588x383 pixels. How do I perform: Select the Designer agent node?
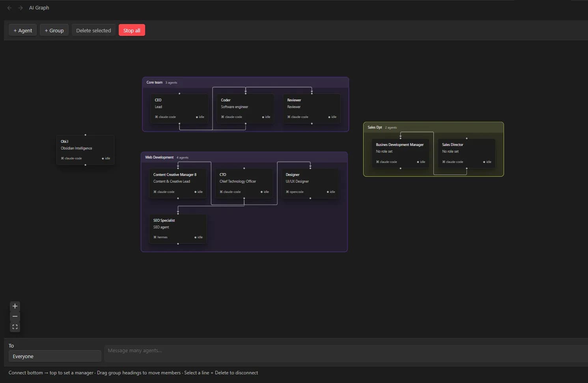[310, 183]
